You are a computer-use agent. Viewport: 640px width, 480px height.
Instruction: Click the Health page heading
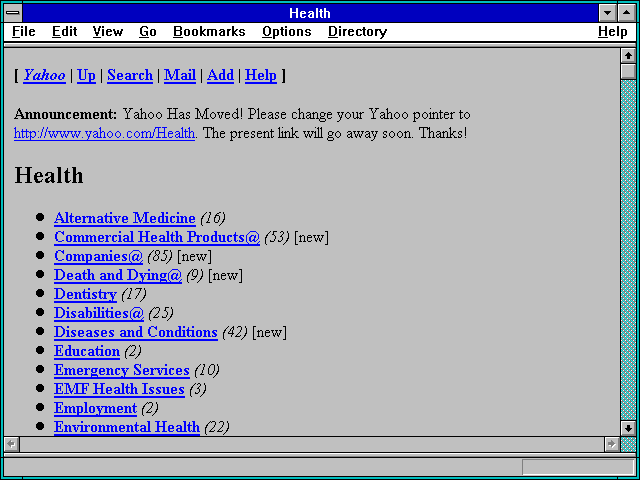[49, 176]
